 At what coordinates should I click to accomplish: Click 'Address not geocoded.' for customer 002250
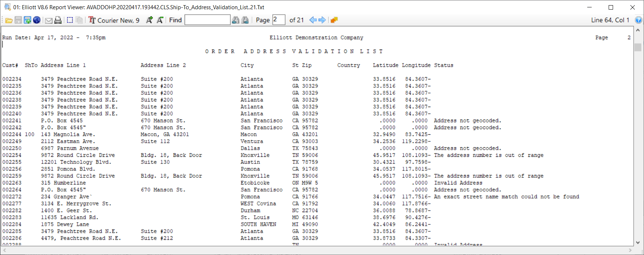468,148
